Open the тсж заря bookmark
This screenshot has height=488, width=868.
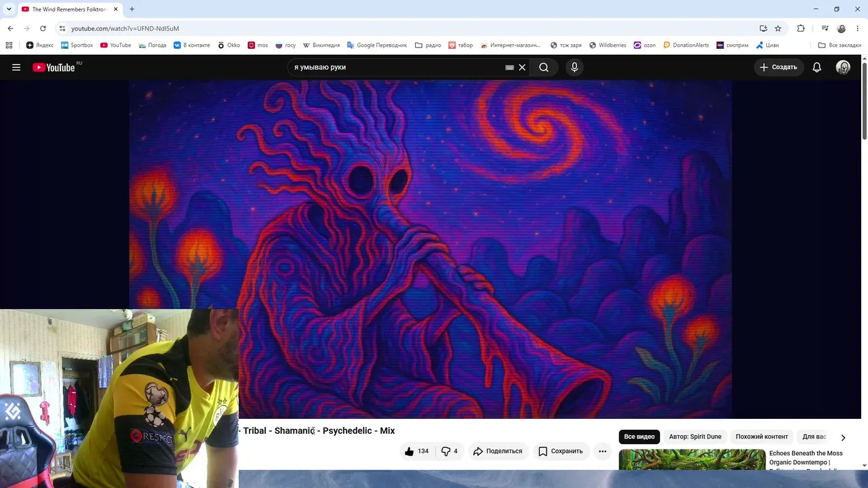tap(566, 45)
